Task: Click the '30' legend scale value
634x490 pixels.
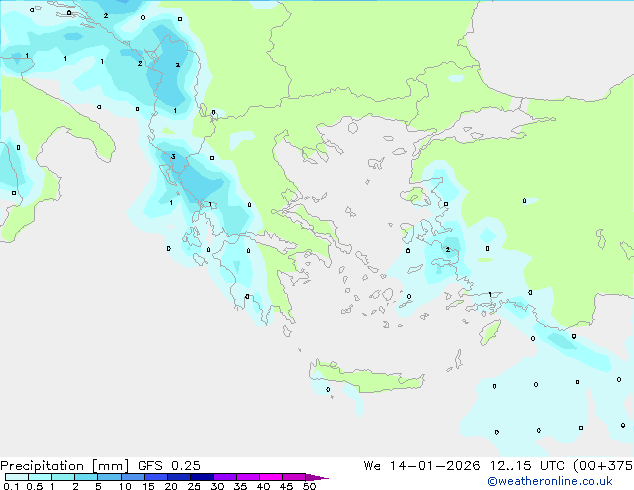Action: click(217, 486)
